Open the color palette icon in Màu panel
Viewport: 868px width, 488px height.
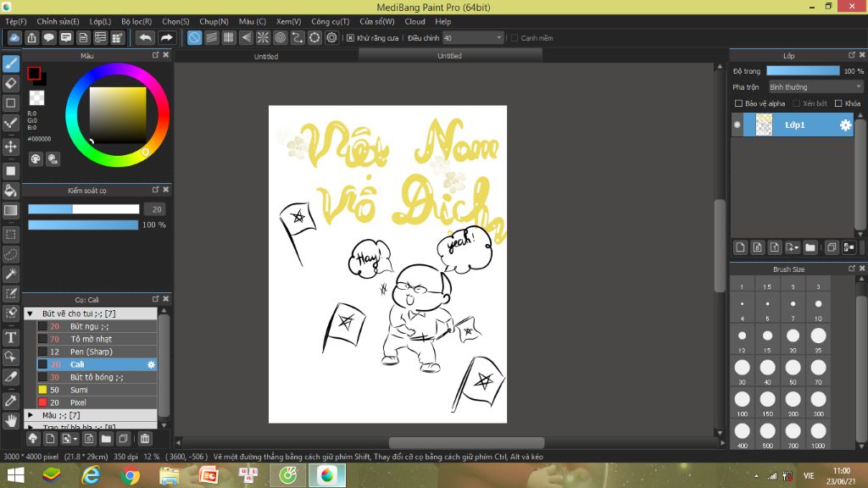point(36,159)
